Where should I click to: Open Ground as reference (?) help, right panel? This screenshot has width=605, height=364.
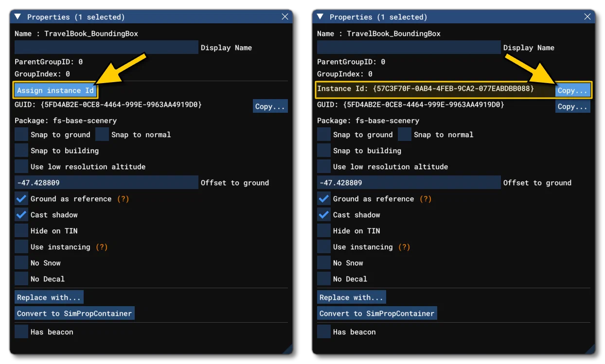426,199
